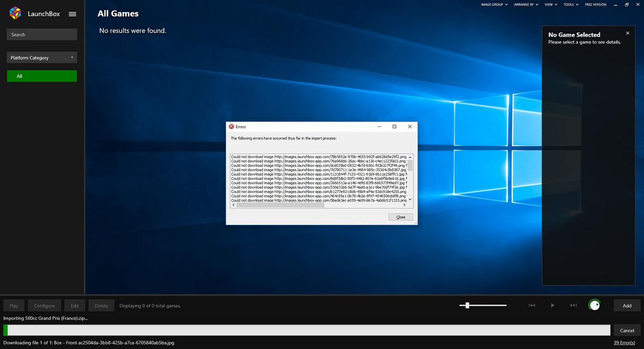Screen dimensions: 644x349
Task: Open the Free Version menu
Action: (x=596, y=5)
